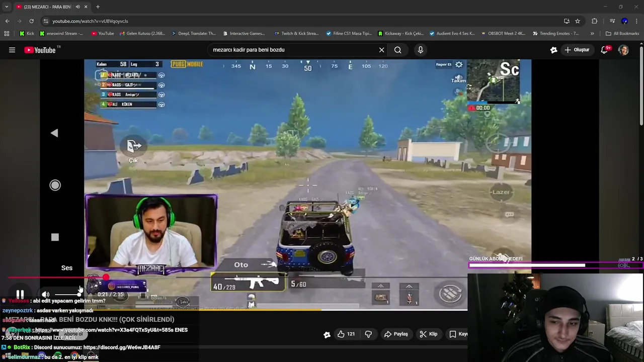The width and height of the screenshot is (644, 362).
Task: Clear the search box with X
Action: tap(381, 50)
